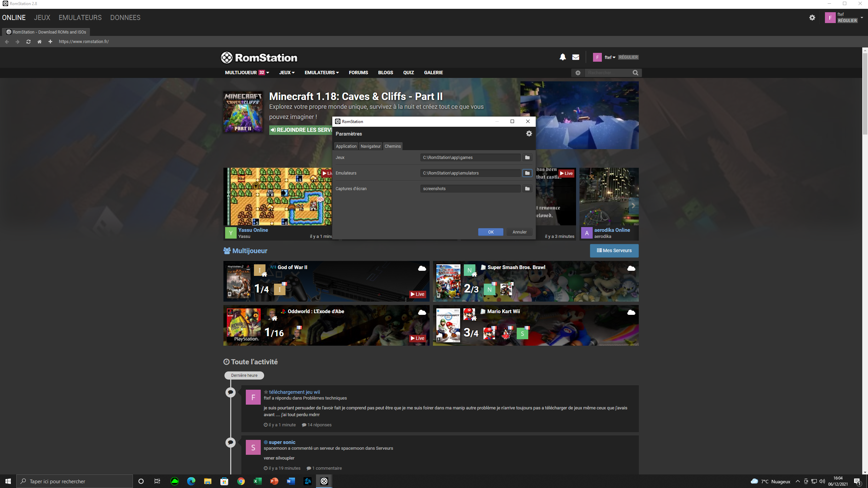Screen dimensions: 868x488
Task: Open the RomStation settings gear in the top bar
Action: point(812,18)
